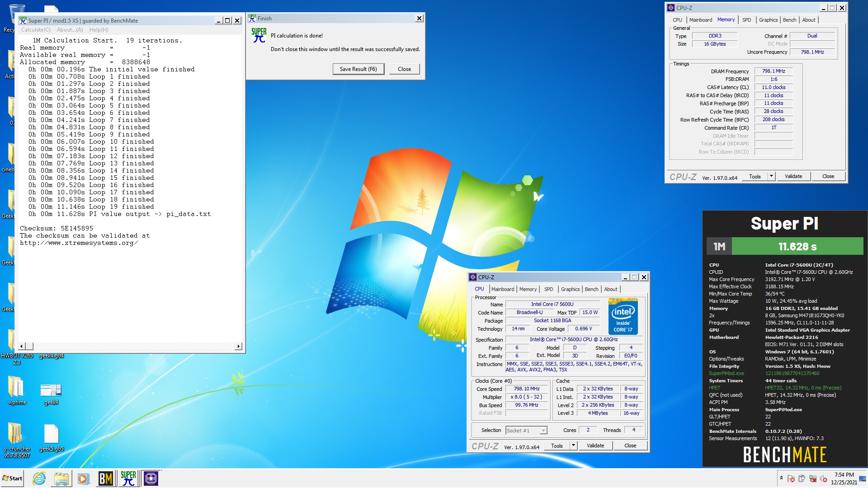Click the xtremesystems.org URL text

click(x=79, y=243)
